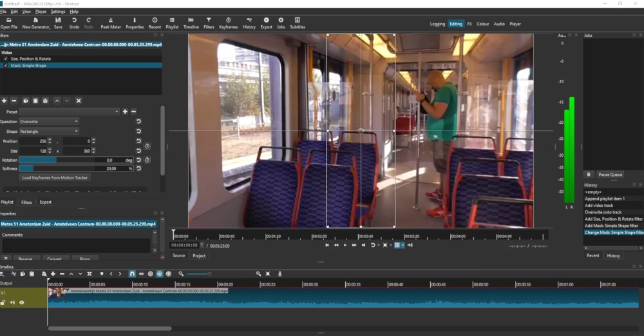644x336 pixels.
Task: Hide the V1 track with eye icon
Action: tap(22, 302)
